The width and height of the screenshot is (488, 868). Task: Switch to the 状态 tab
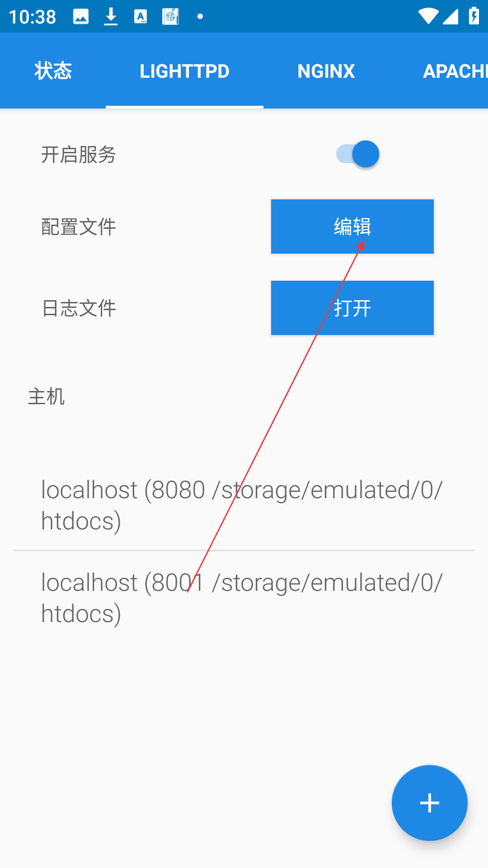pyautogui.click(x=53, y=71)
